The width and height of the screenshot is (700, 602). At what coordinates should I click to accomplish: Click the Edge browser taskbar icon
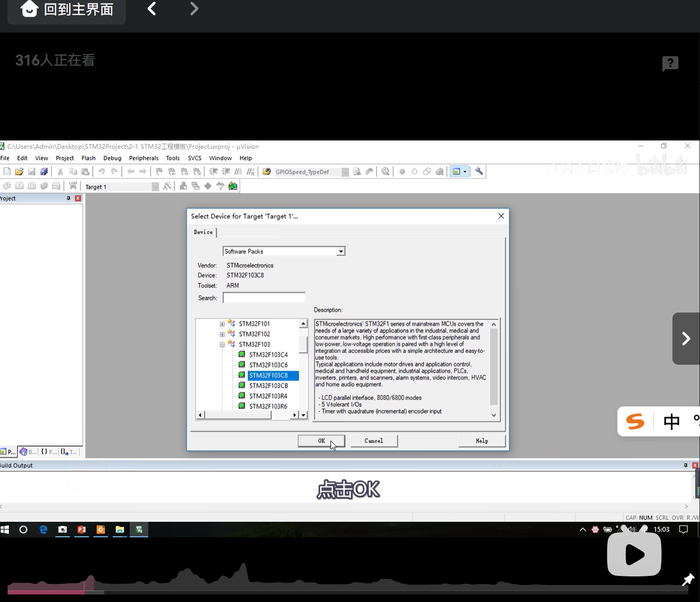tap(43, 529)
